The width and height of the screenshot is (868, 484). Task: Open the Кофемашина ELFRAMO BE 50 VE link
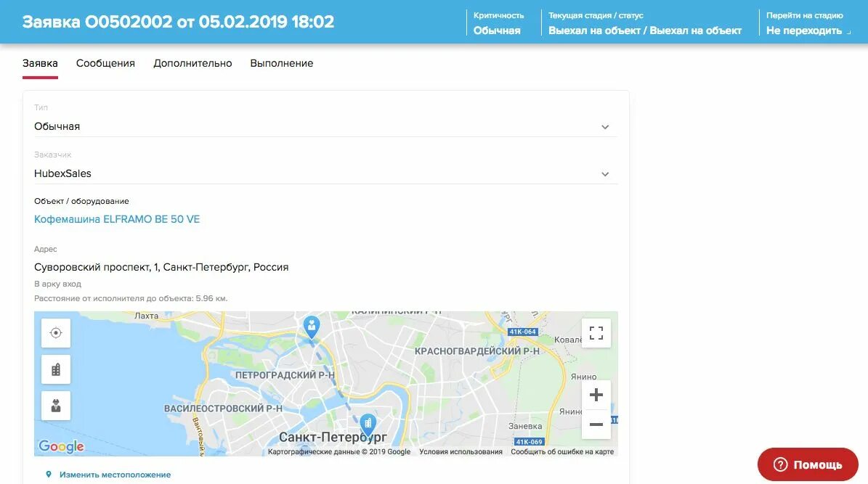click(x=117, y=219)
